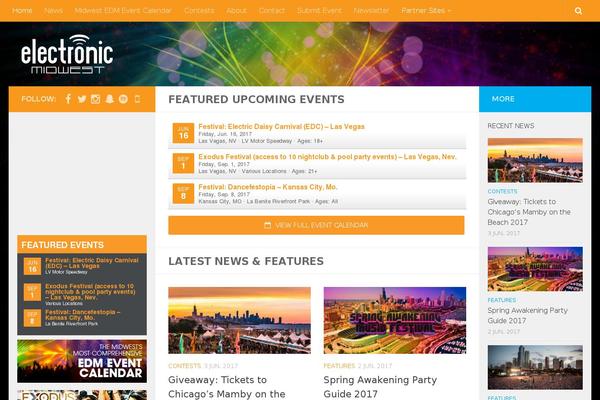Open sidebar Dancefestopia featured event

click(83, 315)
